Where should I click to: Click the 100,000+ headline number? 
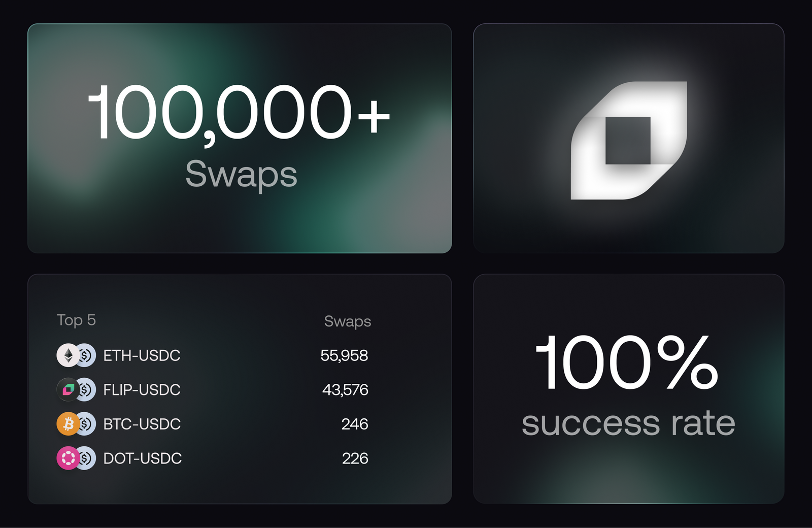pos(239,113)
